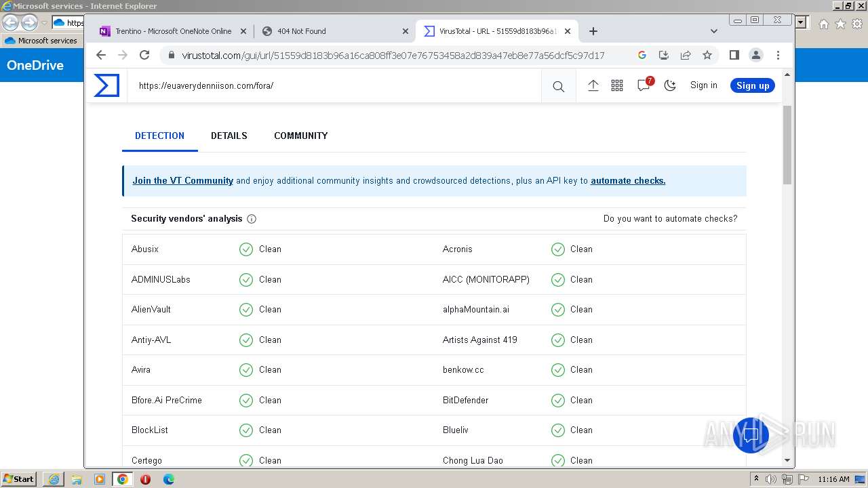Select Microsoft services IE tab
Image resolution: width=868 pixels, height=488 pixels.
click(x=42, y=41)
